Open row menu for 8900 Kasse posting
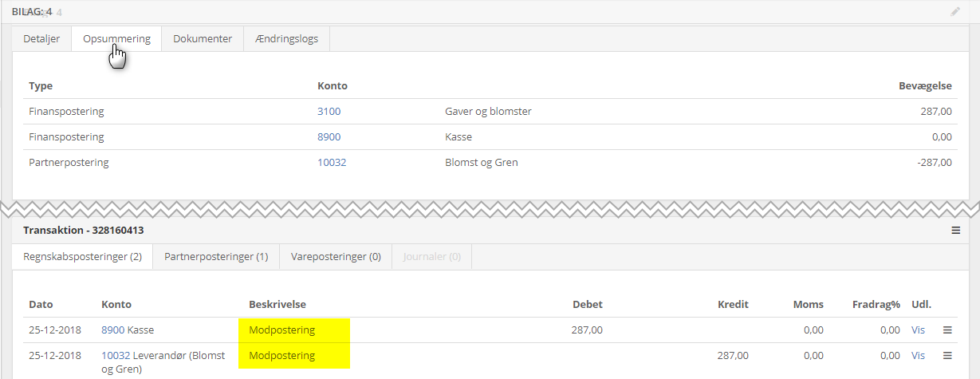This screenshot has height=379, width=980. pos(947,330)
